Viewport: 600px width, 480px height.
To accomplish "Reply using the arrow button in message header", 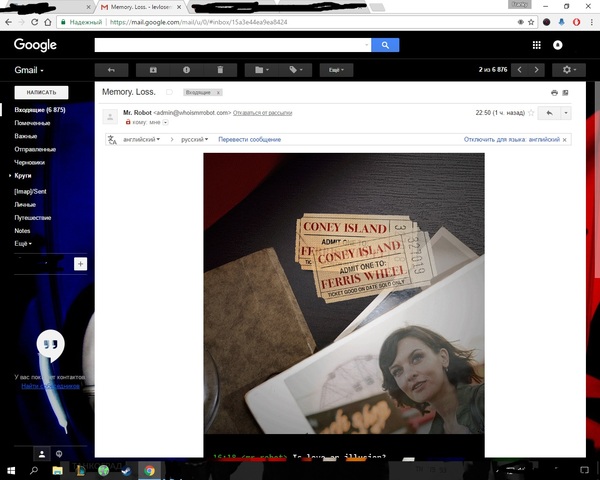I will [x=549, y=114].
